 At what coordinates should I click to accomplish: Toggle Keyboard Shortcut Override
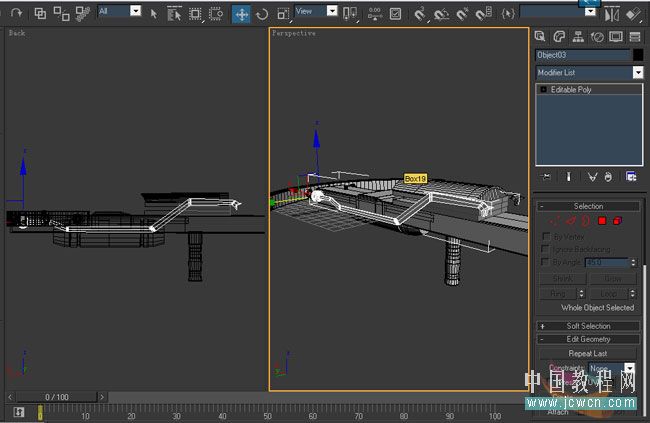(x=395, y=14)
